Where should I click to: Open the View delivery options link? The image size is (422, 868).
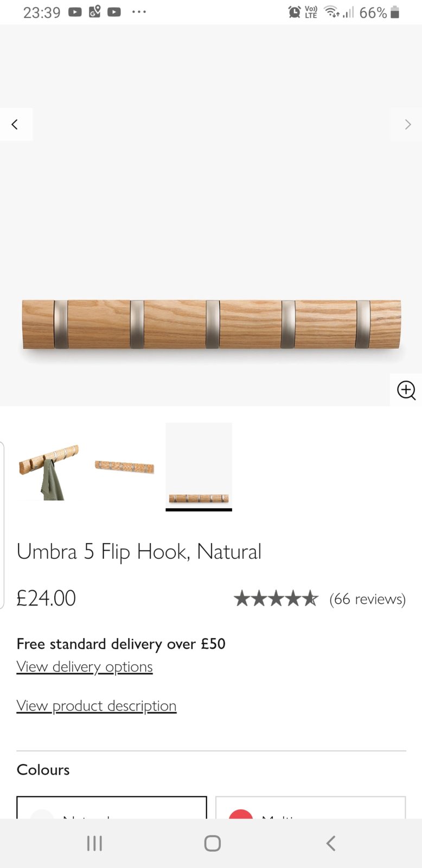pos(85,667)
